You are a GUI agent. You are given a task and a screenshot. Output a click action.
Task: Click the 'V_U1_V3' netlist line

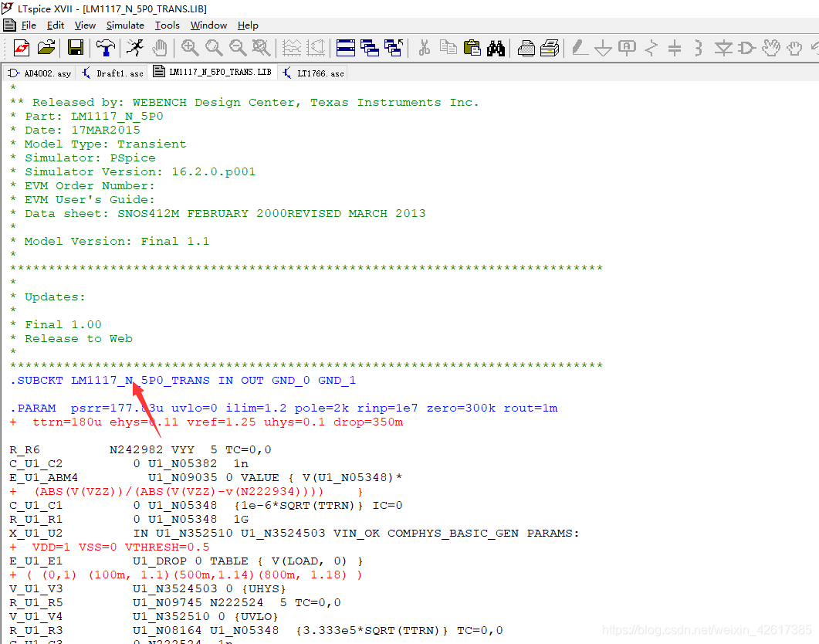[x=147, y=588]
